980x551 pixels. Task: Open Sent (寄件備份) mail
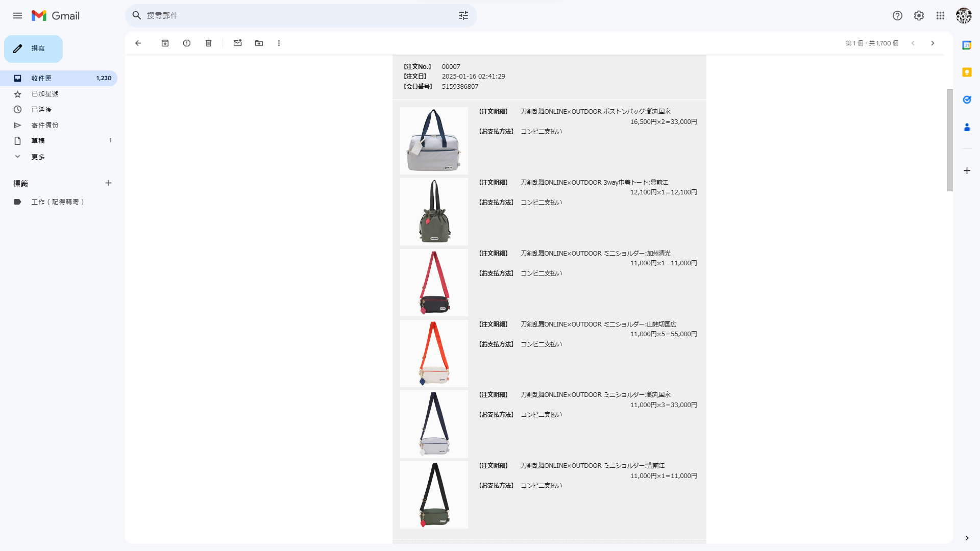click(x=59, y=125)
